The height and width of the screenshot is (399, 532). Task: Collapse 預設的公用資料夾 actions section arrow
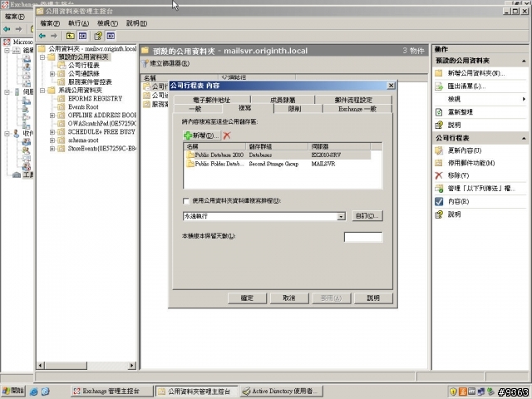tap(524, 61)
